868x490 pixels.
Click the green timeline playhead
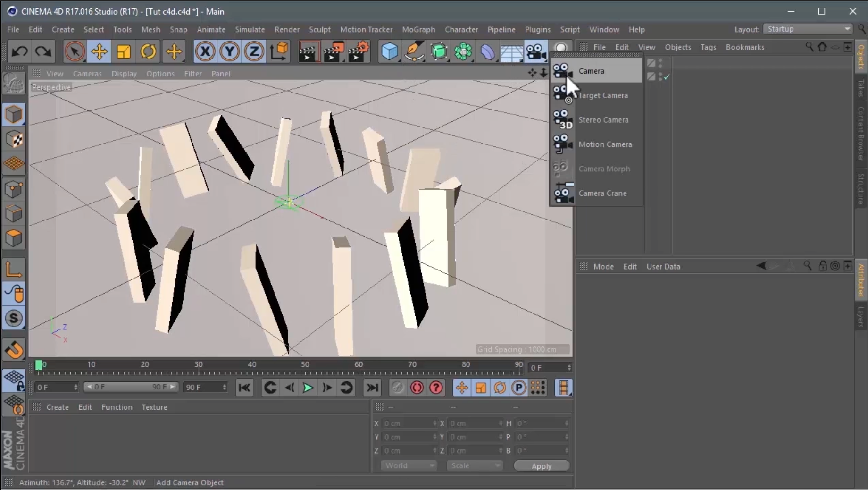point(39,365)
